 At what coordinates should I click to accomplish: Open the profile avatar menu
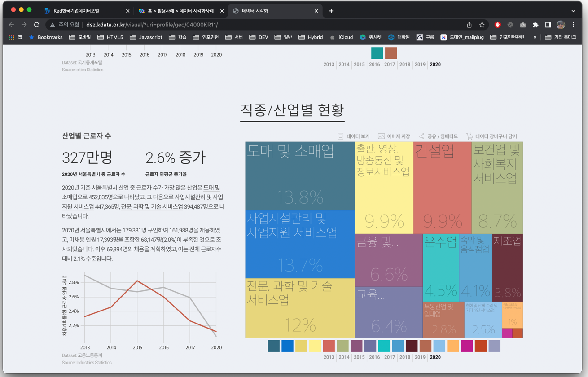[561, 25]
